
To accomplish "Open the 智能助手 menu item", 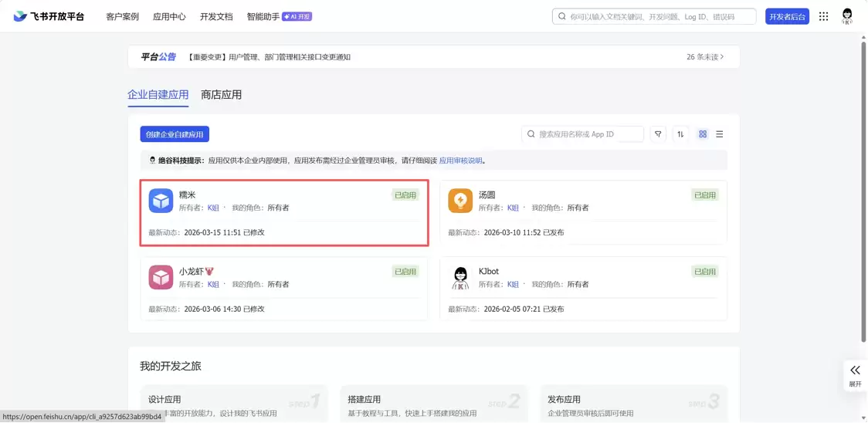I will tap(263, 17).
